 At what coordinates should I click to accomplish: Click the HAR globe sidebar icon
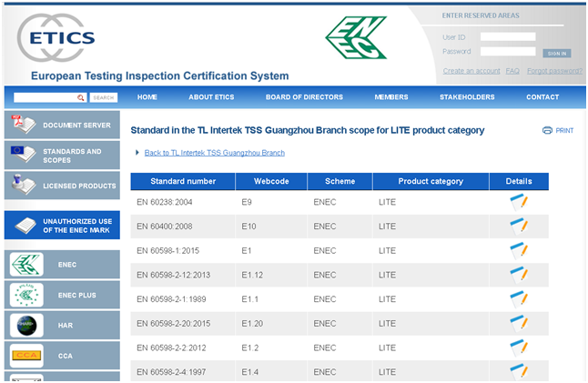(x=26, y=326)
